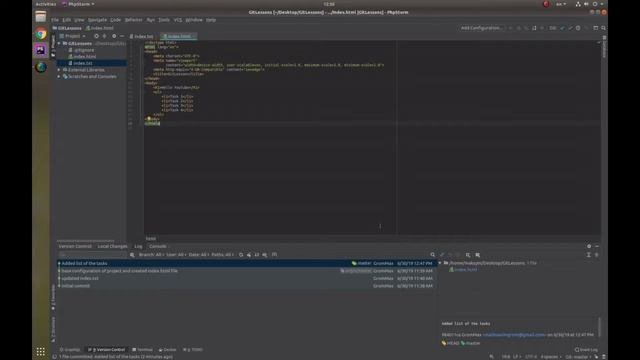
Task: Open the Tools menu
Action: [x=164, y=20]
